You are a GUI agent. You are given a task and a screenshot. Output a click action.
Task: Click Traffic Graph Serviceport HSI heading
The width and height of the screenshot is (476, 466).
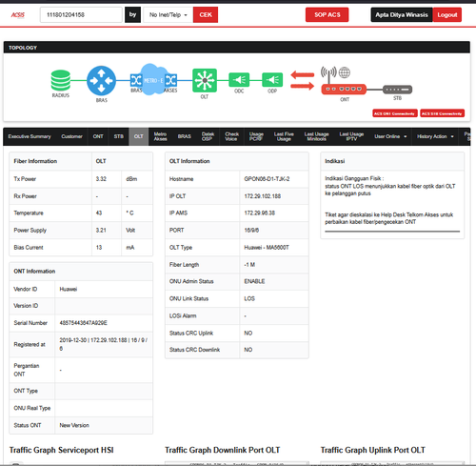[x=61, y=450]
